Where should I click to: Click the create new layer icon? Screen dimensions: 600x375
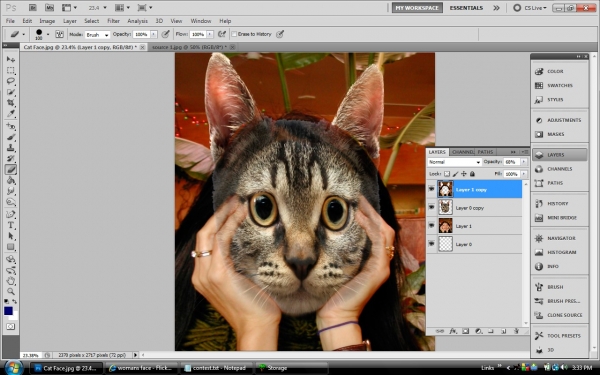point(504,331)
